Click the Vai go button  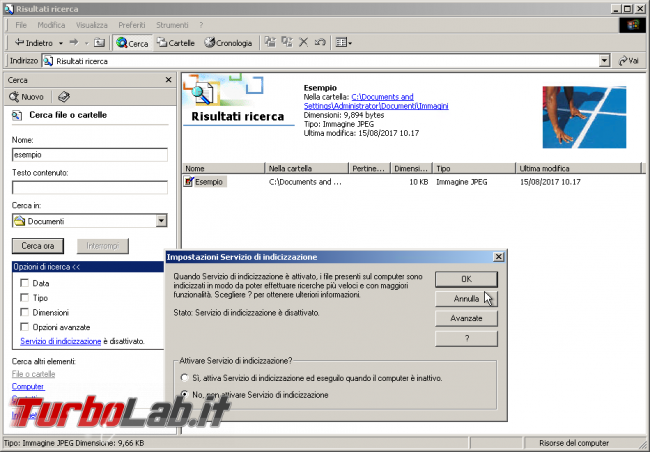[x=628, y=61]
